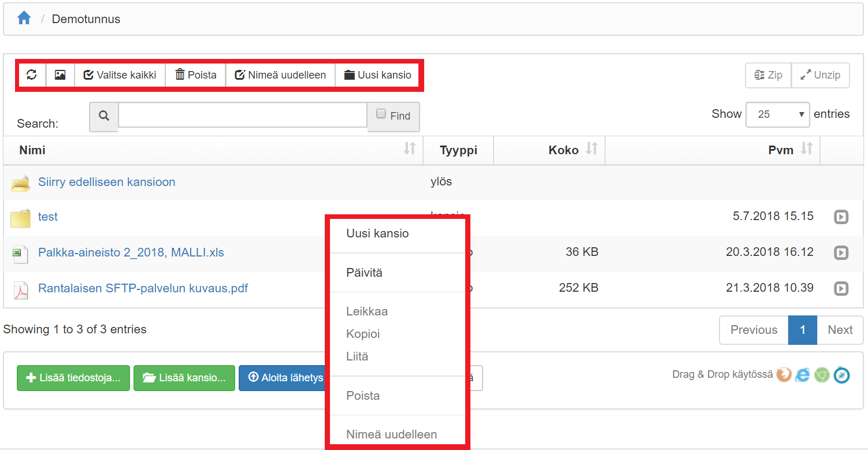Click into the Search text field
Screen dimensions: 868x450
click(x=242, y=115)
